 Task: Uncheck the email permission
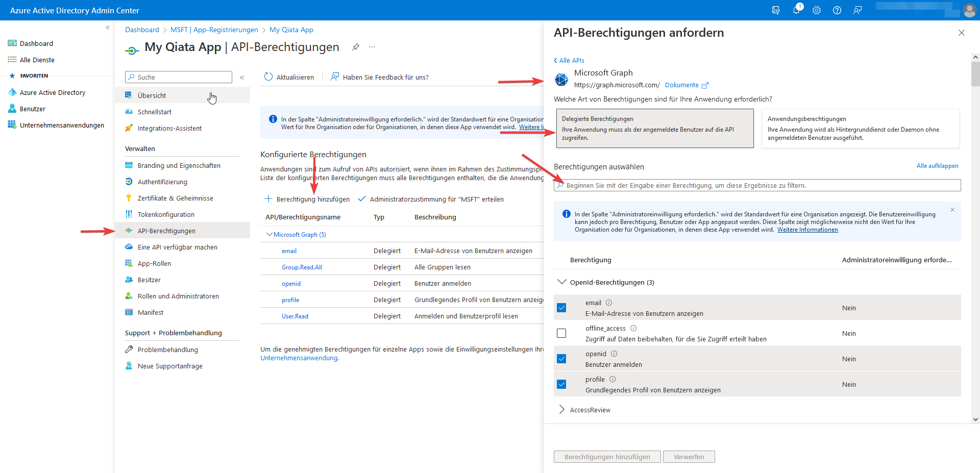[x=562, y=307]
